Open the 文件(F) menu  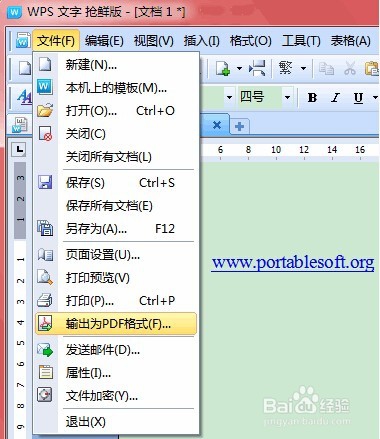click(56, 41)
